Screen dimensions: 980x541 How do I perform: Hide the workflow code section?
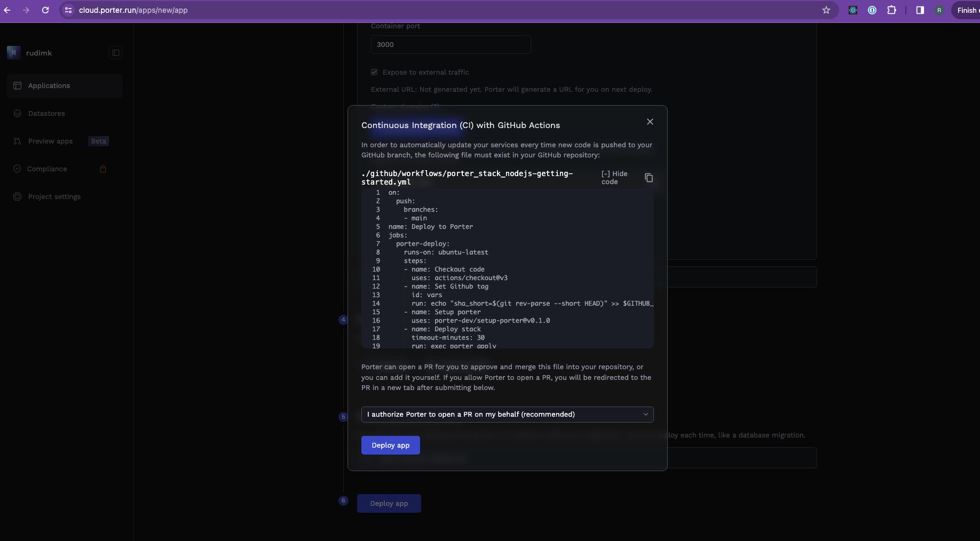pos(613,178)
